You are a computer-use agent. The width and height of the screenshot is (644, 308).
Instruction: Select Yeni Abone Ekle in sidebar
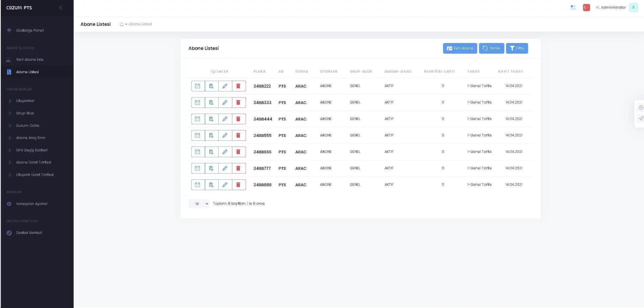click(30, 60)
